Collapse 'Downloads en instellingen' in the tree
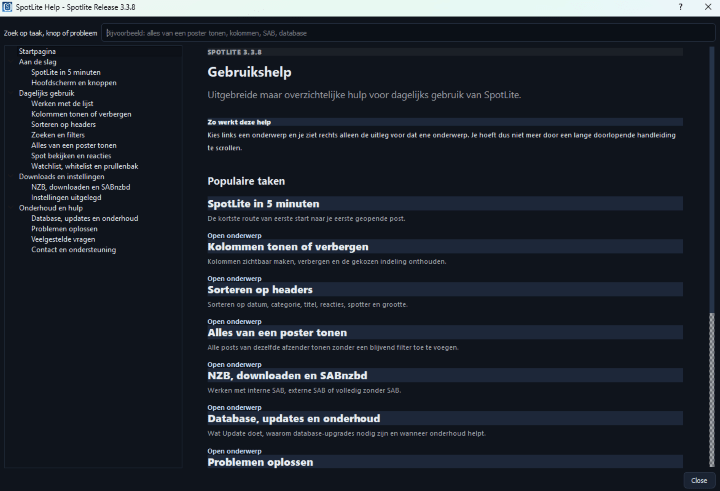The width and height of the screenshot is (720, 491). pos(61,176)
